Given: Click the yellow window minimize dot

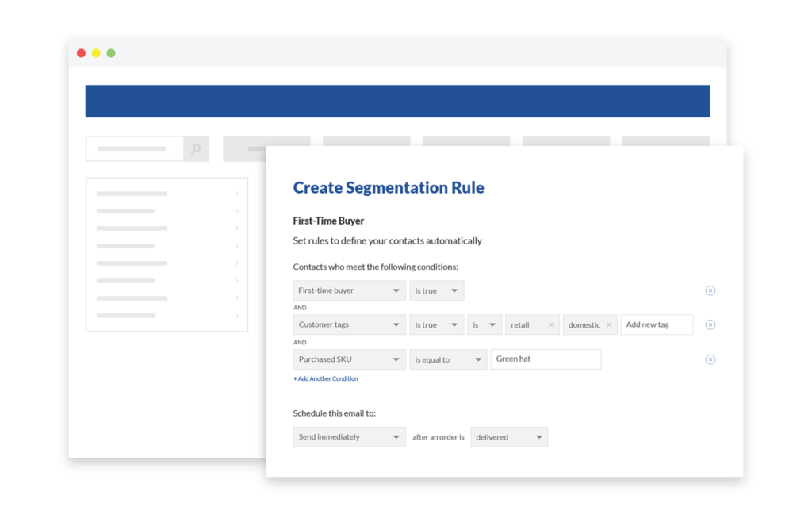Looking at the screenshot, I should [96, 53].
